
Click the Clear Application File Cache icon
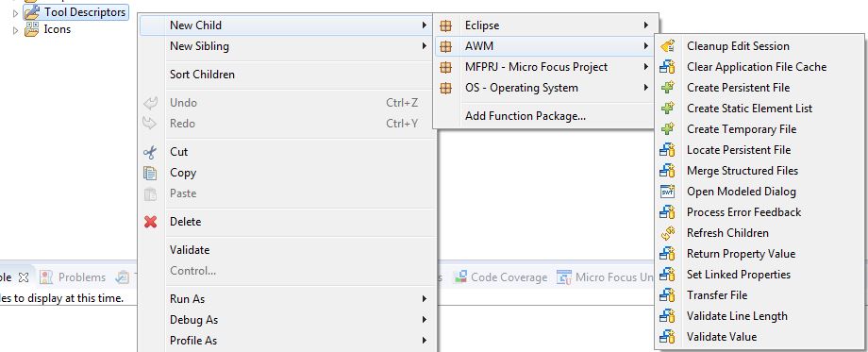pyautogui.click(x=668, y=67)
